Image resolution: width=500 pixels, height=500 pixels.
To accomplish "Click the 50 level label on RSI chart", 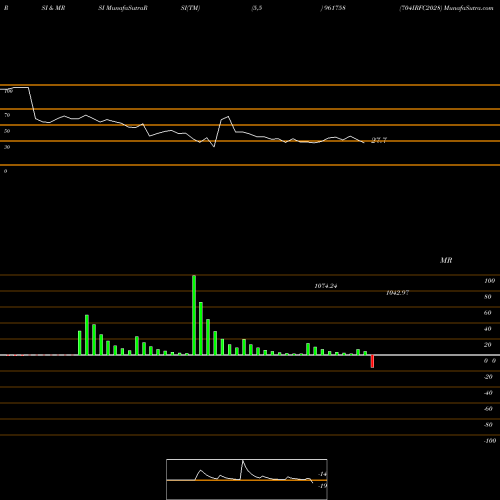I will coord(7,131).
